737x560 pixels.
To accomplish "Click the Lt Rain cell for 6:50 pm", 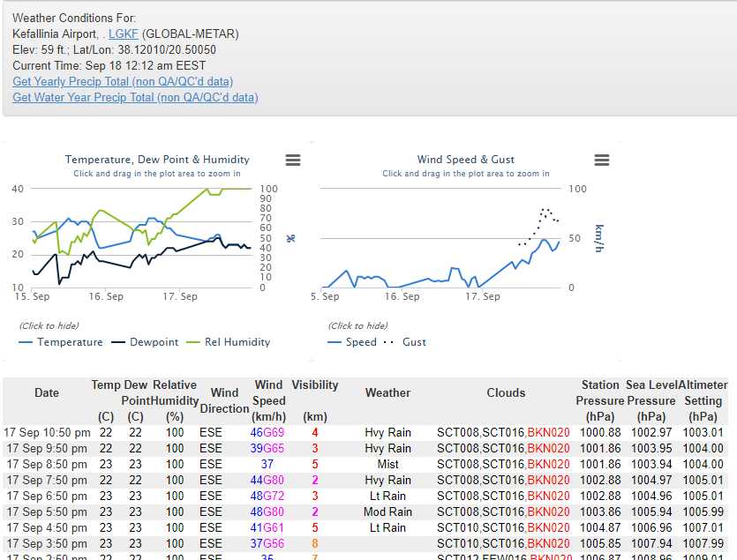I will [387, 497].
